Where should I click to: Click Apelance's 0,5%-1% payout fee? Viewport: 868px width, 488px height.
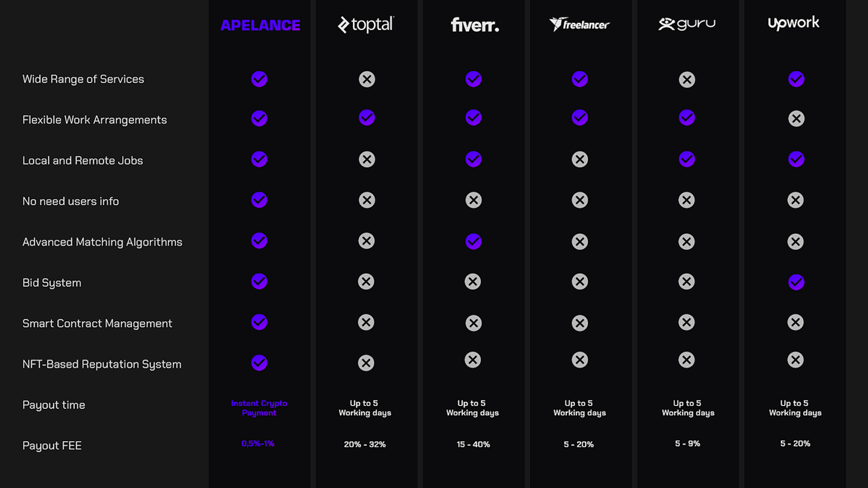pos(258,443)
